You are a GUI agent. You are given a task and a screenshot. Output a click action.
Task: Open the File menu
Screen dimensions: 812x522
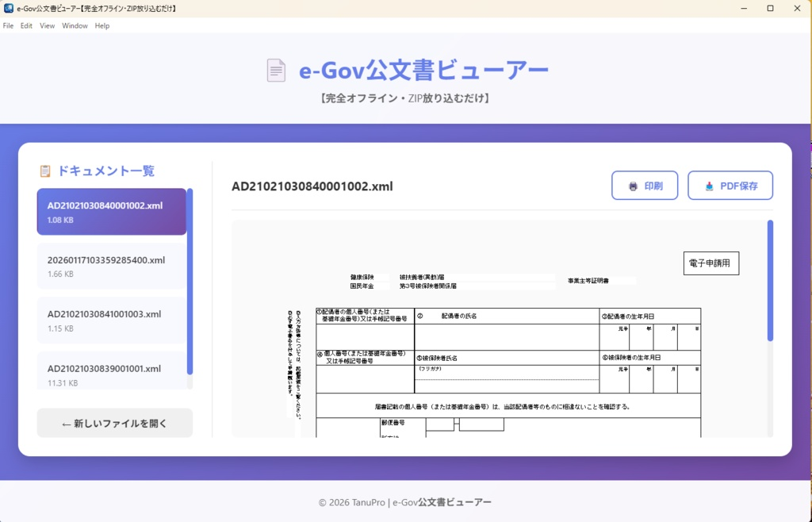coord(8,25)
